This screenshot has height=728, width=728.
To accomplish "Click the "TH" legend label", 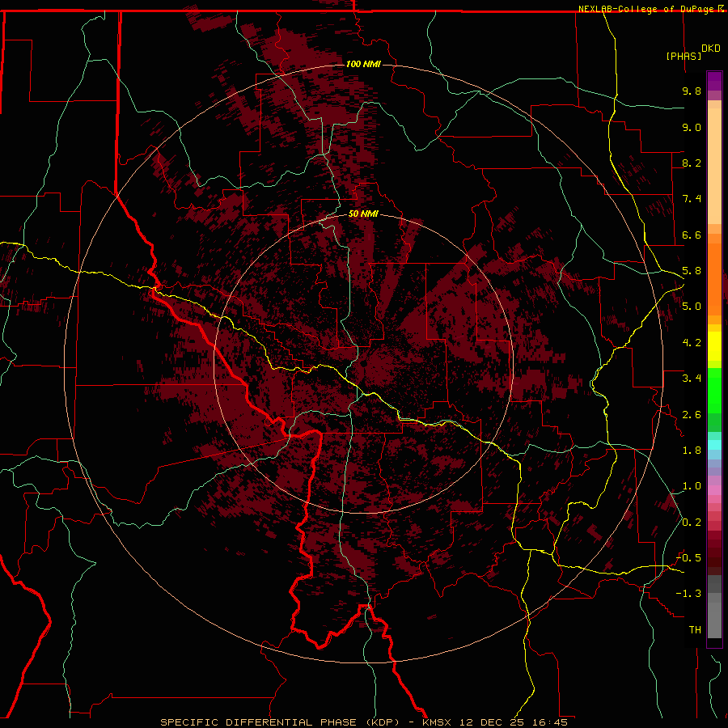I will click(x=695, y=630).
